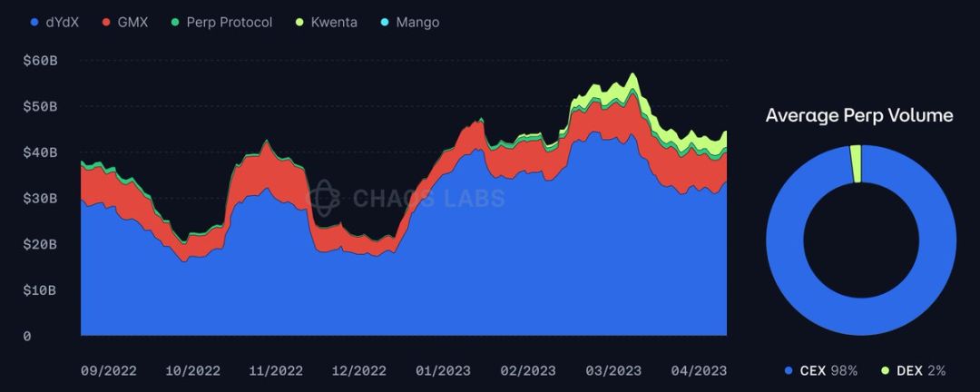Click the red GMX legend dot
This screenshot has height=392, width=980.
105,23
